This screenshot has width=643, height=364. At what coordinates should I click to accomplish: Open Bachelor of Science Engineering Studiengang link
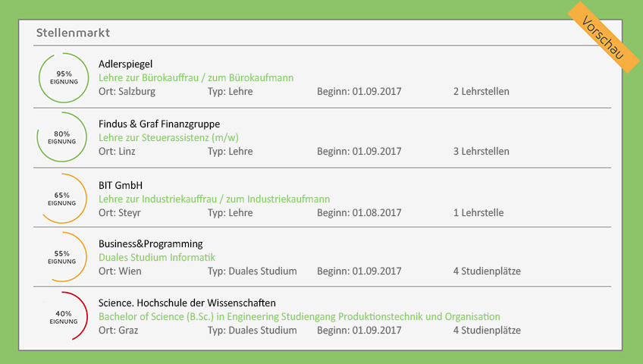tap(300, 317)
